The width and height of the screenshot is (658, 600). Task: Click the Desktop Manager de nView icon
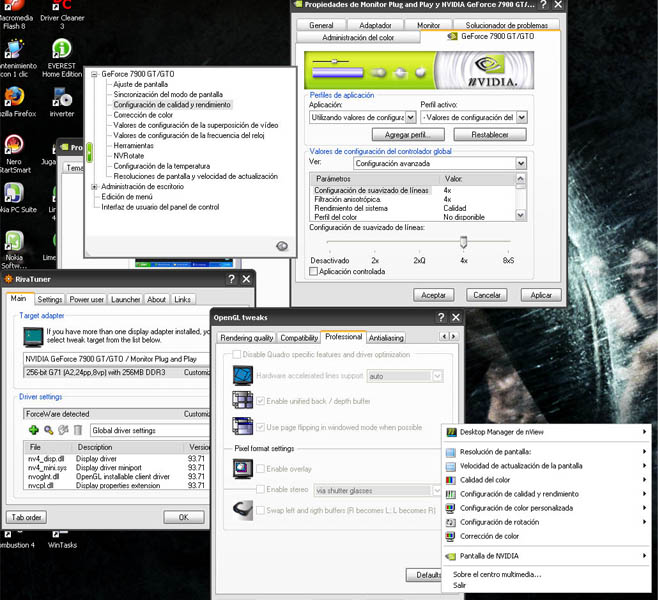(451, 432)
